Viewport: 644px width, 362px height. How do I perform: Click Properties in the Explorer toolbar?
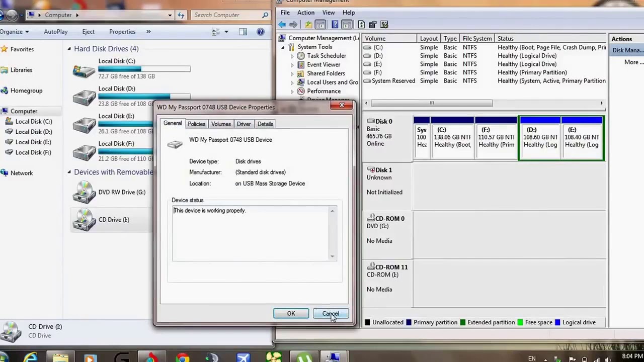(x=122, y=32)
